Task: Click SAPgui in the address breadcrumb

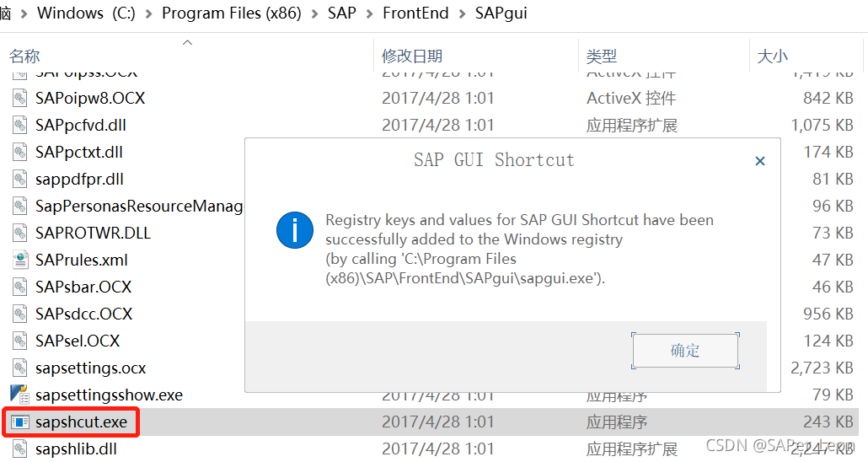Action: 501,13
